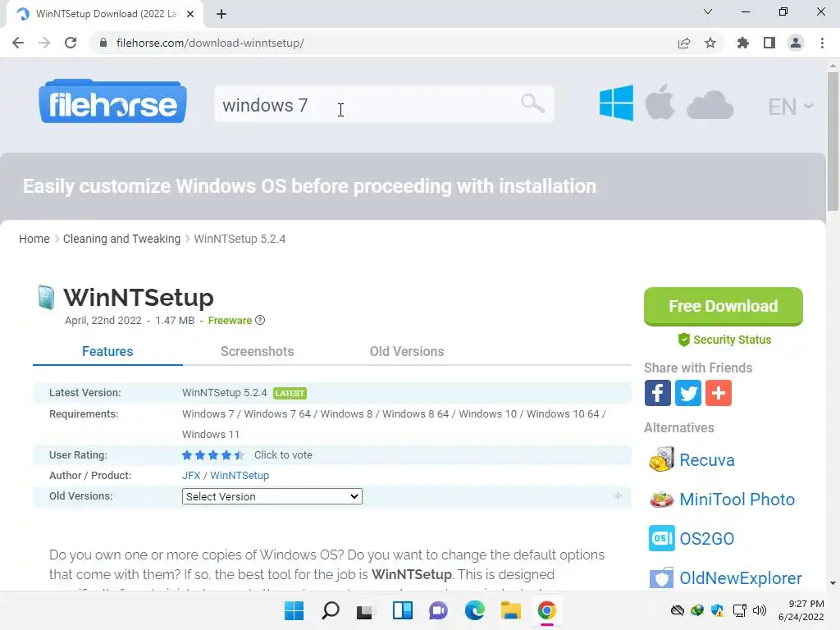Select the cloud web apps icon
This screenshot has width=840, height=630.
[710, 105]
